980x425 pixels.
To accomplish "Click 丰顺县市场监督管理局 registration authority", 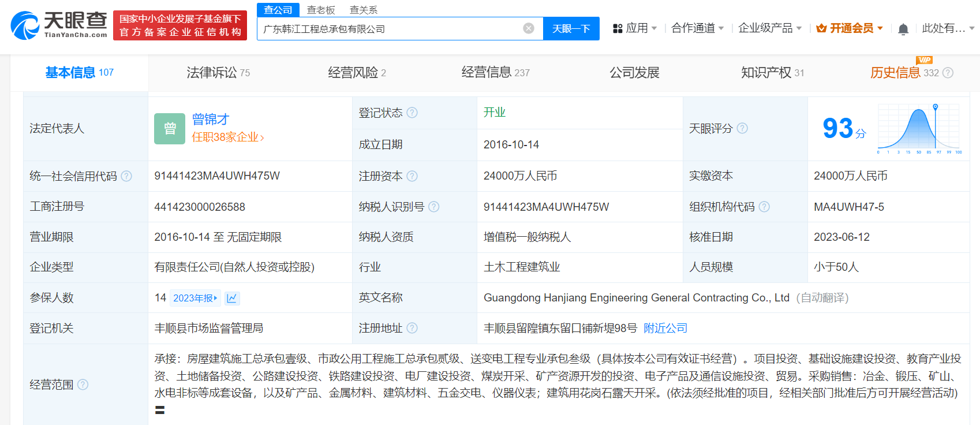I will pos(209,328).
